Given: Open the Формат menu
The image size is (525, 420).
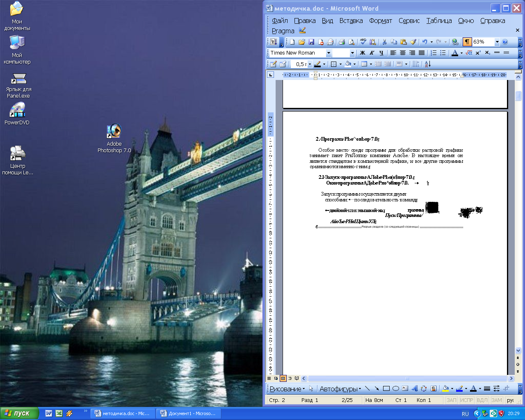Looking at the screenshot, I should tap(381, 21).
